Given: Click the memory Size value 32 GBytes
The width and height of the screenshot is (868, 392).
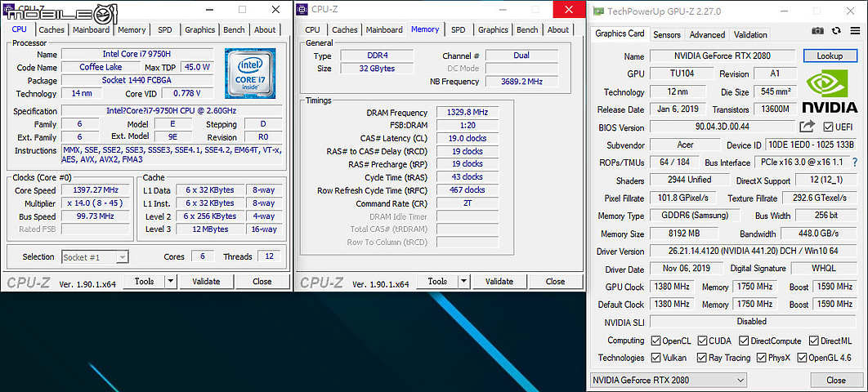Looking at the screenshot, I should 377,69.
